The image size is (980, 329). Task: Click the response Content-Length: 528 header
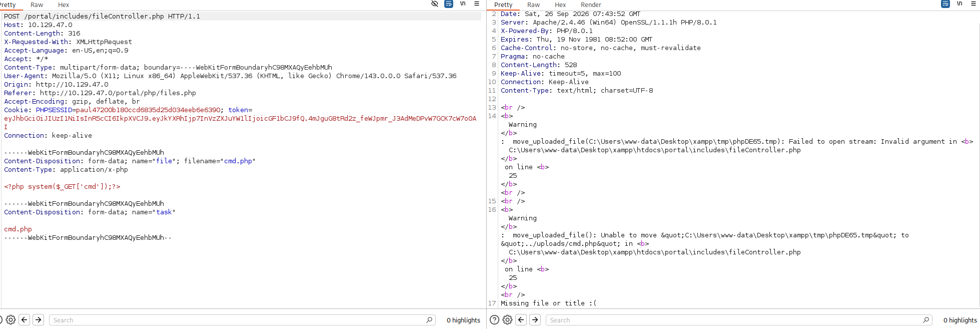click(x=539, y=65)
